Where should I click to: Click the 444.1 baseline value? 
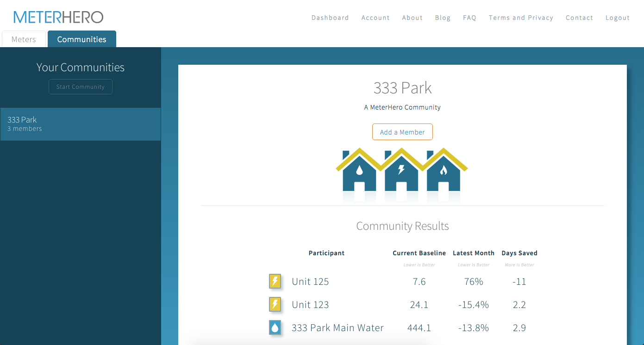tap(419, 327)
